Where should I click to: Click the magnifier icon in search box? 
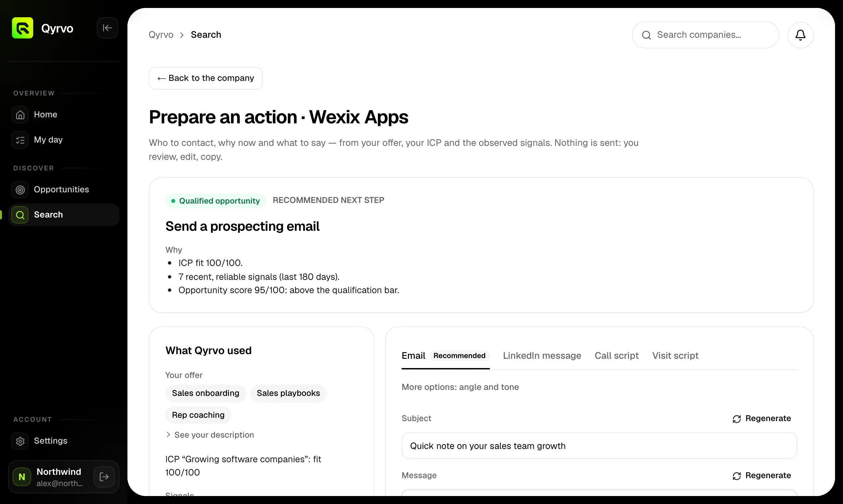pos(646,35)
